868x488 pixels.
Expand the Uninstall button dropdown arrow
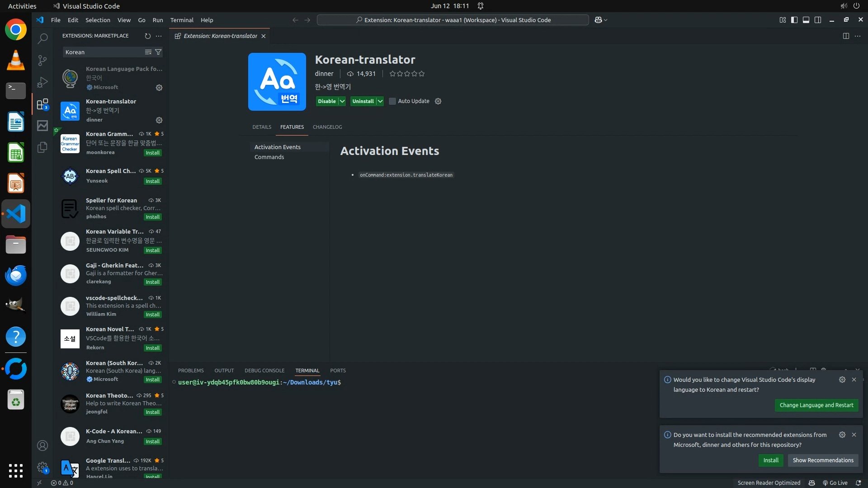380,101
